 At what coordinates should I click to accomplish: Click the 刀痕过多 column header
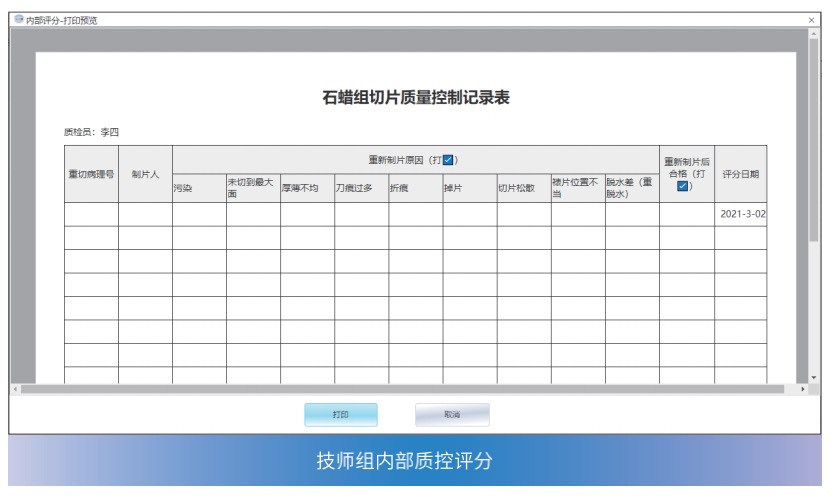point(362,188)
